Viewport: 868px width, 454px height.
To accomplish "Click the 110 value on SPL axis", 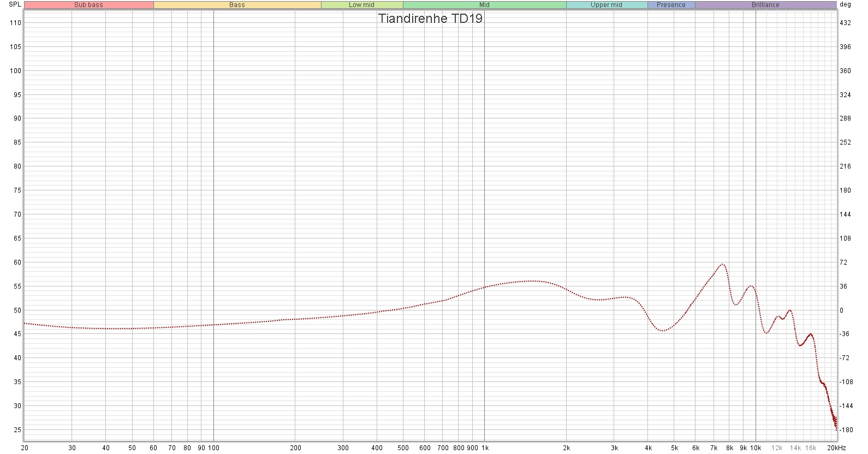I will [15, 23].
